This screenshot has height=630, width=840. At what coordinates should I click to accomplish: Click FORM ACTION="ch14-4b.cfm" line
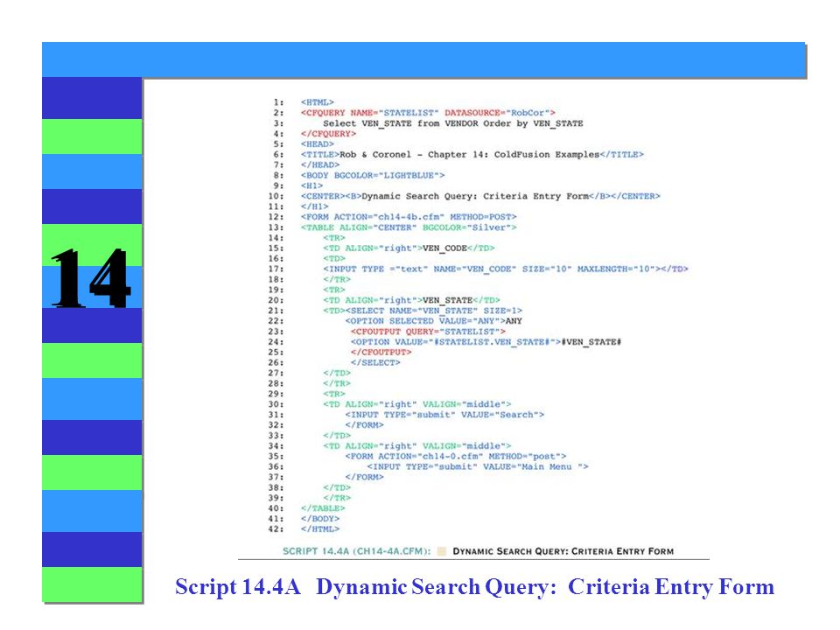[409, 217]
